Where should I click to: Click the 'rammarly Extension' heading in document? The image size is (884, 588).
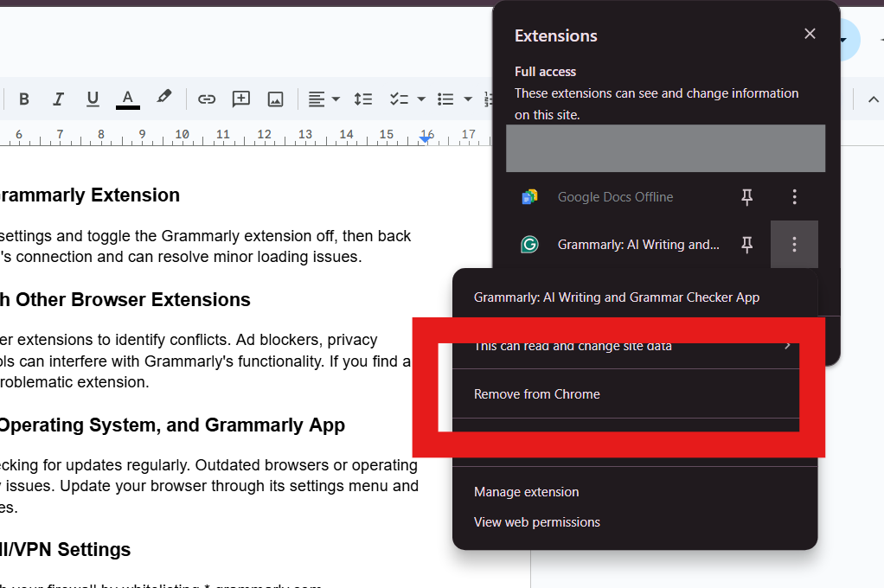point(89,195)
